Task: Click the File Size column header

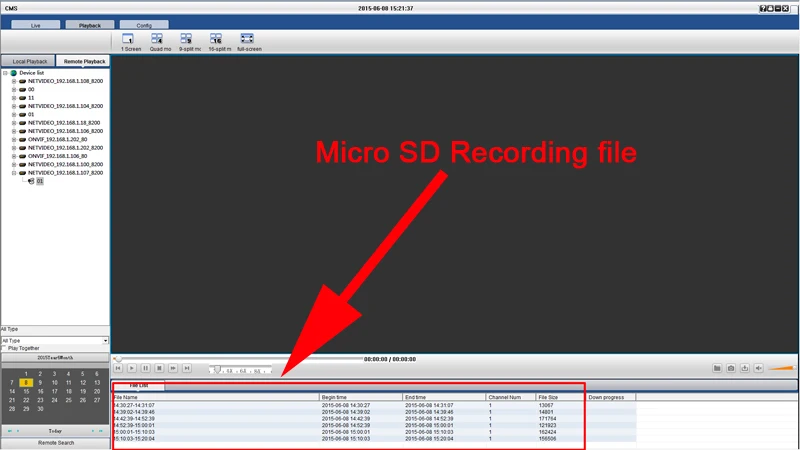Action: pos(559,397)
